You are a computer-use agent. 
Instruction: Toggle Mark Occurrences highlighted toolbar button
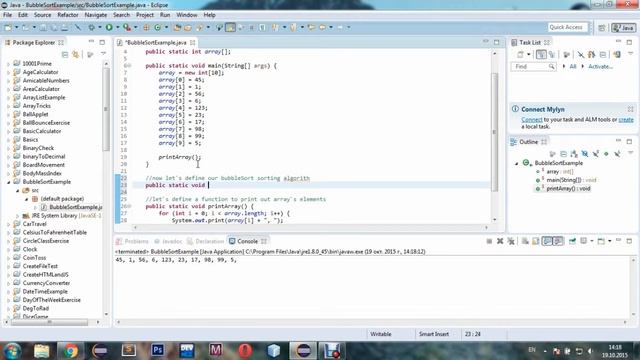point(231,27)
